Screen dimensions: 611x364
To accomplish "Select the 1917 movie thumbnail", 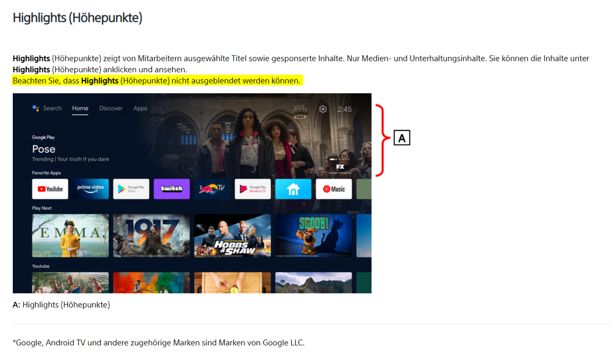I will point(151,235).
